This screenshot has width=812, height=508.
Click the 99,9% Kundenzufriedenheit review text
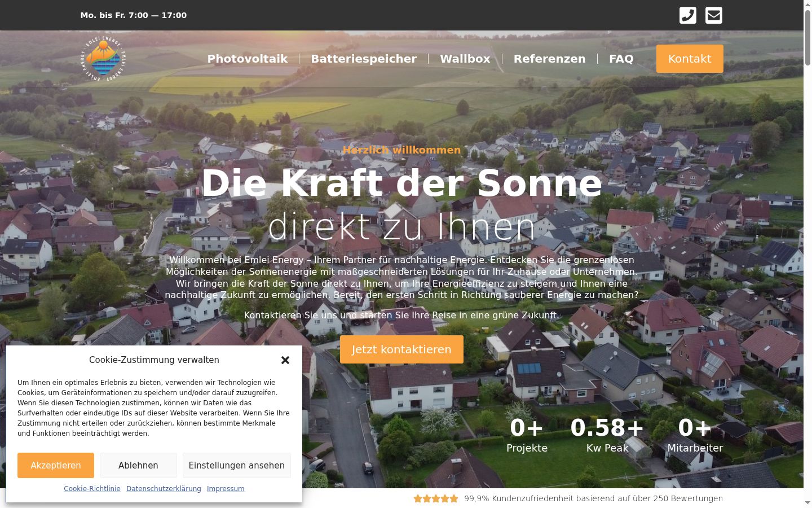(x=593, y=498)
